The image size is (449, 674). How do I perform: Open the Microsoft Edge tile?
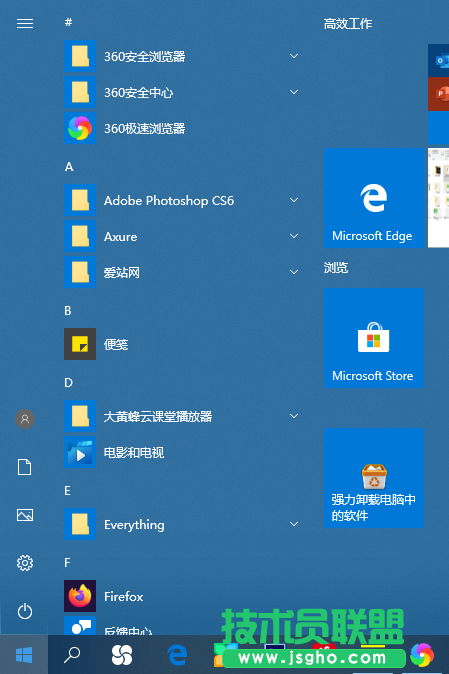374,198
